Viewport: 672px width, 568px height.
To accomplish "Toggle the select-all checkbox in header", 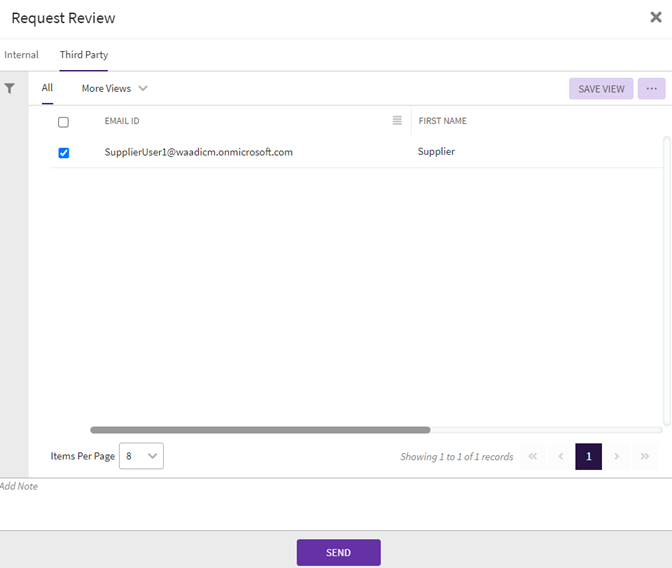I will click(x=64, y=122).
